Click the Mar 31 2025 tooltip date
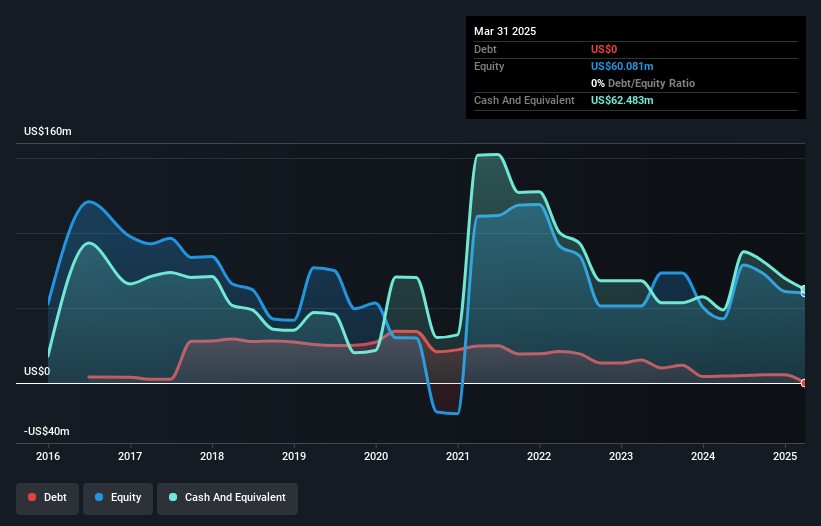 (x=505, y=31)
